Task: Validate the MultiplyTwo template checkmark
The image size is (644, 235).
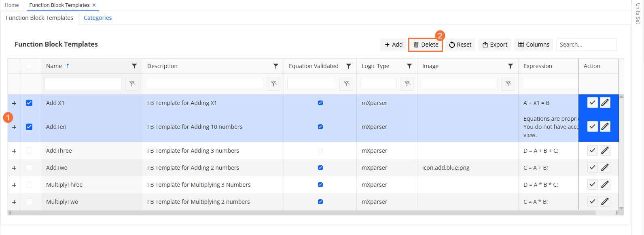Action: (x=592, y=201)
